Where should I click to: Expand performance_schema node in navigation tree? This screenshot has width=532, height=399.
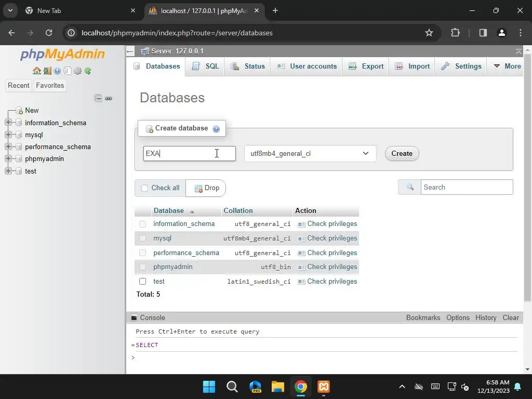8,147
